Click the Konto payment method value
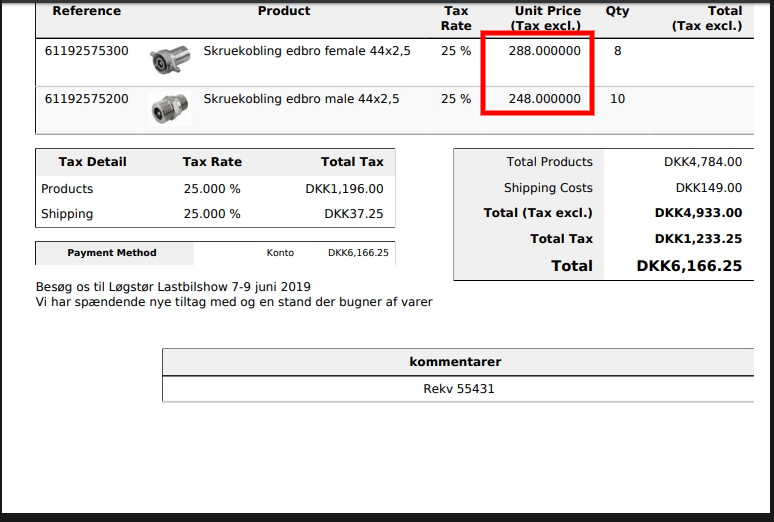 pos(280,253)
